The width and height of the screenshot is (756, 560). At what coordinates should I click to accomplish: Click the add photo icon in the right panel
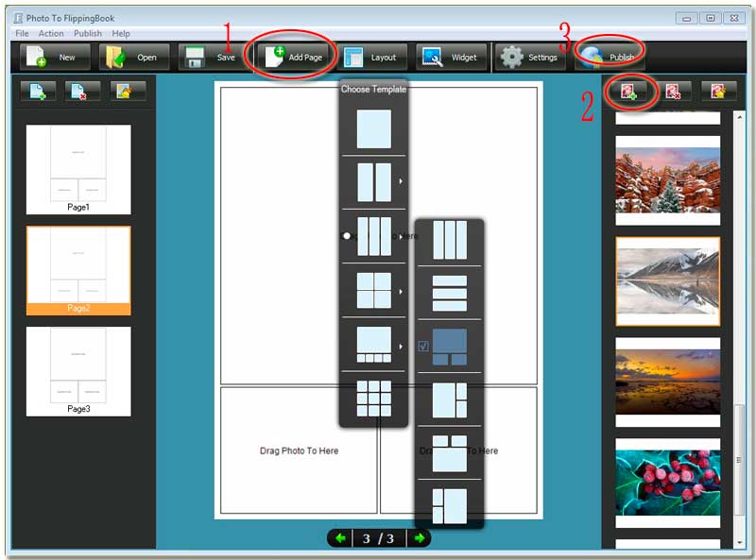pyautogui.click(x=628, y=91)
